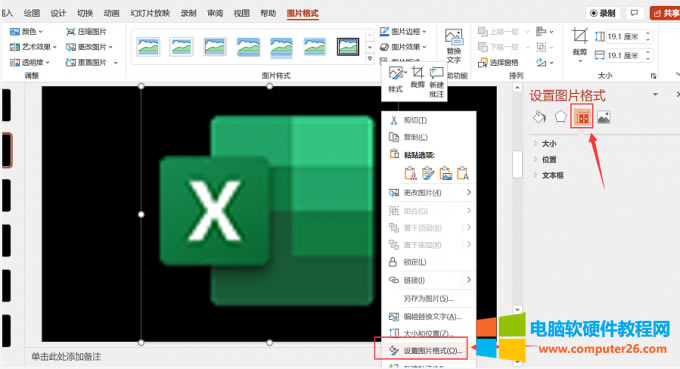Switch to the 设计 ribbon tab

tap(58, 13)
